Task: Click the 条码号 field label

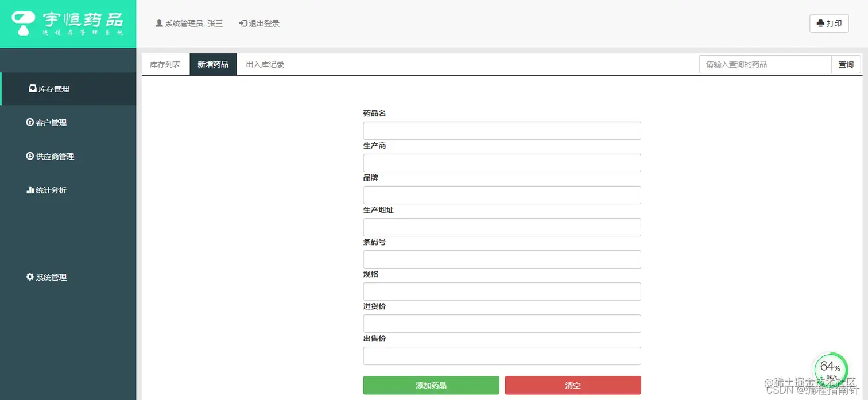Action: click(x=375, y=242)
